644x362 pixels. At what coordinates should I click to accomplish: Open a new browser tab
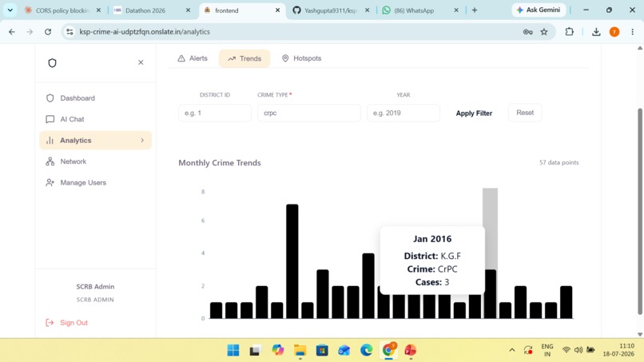(475, 10)
